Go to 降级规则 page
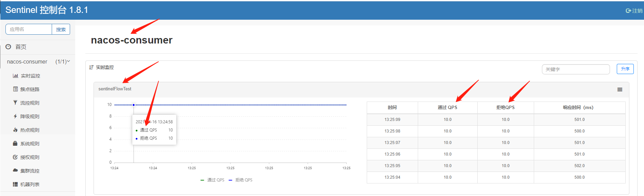The width and height of the screenshot is (644, 196). pyautogui.click(x=30, y=117)
